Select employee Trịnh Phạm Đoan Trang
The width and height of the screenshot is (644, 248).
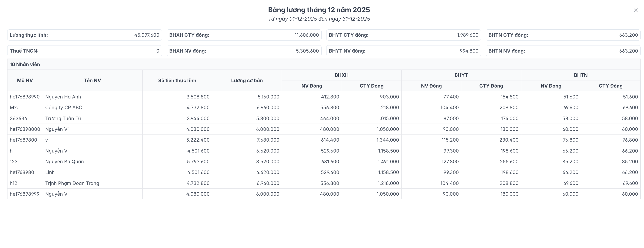point(72,183)
